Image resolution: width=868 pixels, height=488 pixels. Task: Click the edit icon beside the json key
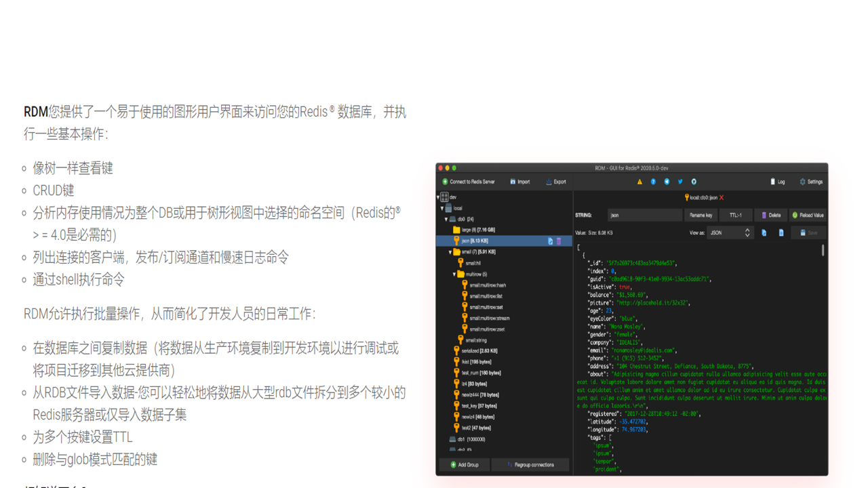551,241
